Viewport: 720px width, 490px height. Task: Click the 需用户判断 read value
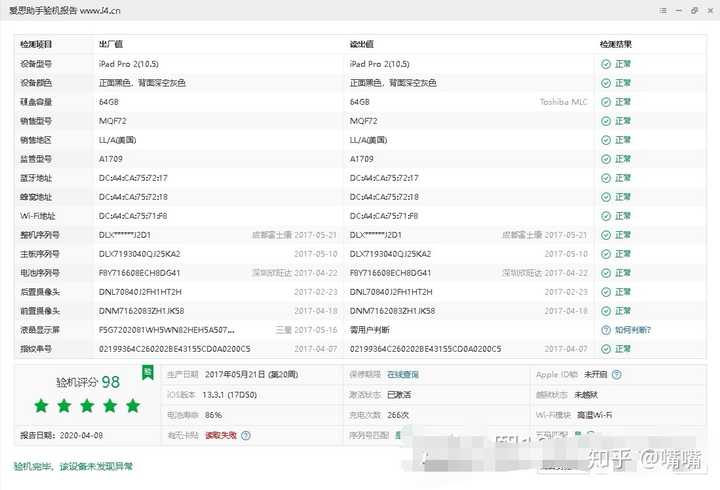[x=369, y=330]
